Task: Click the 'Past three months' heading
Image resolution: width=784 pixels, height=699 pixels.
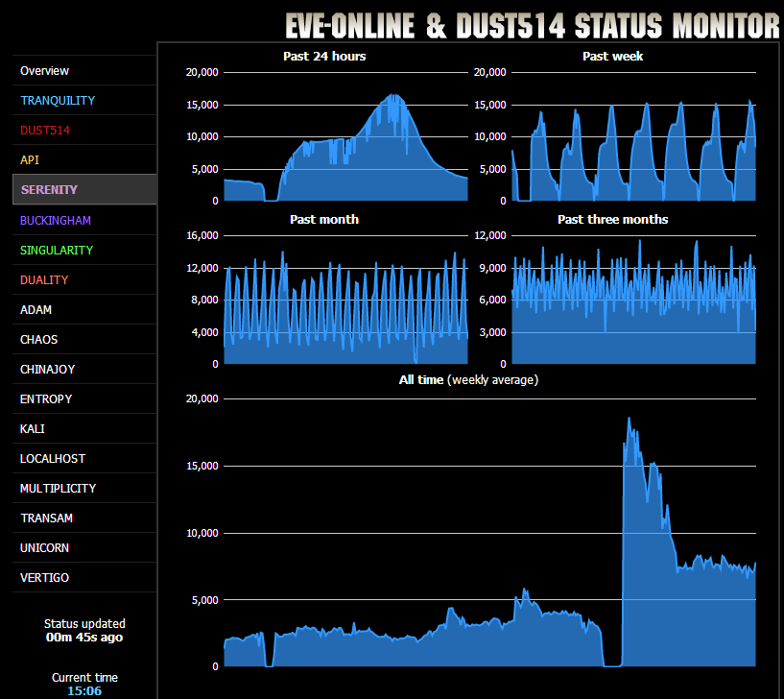Action: point(612,219)
